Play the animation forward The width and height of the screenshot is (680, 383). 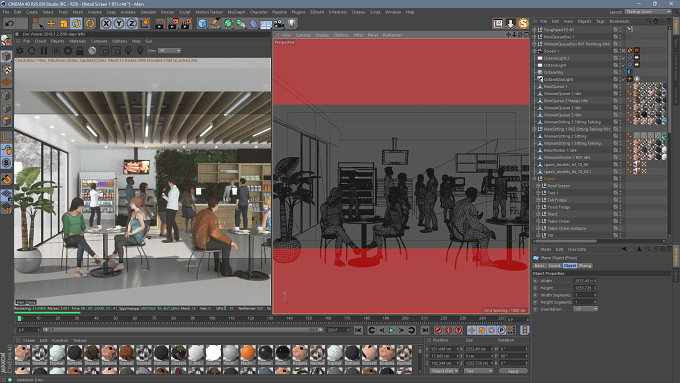coord(392,331)
